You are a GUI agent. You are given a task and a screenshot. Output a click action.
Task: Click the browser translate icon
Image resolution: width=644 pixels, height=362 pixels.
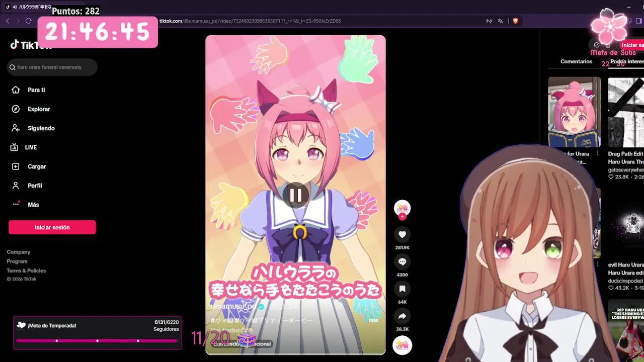point(500,21)
